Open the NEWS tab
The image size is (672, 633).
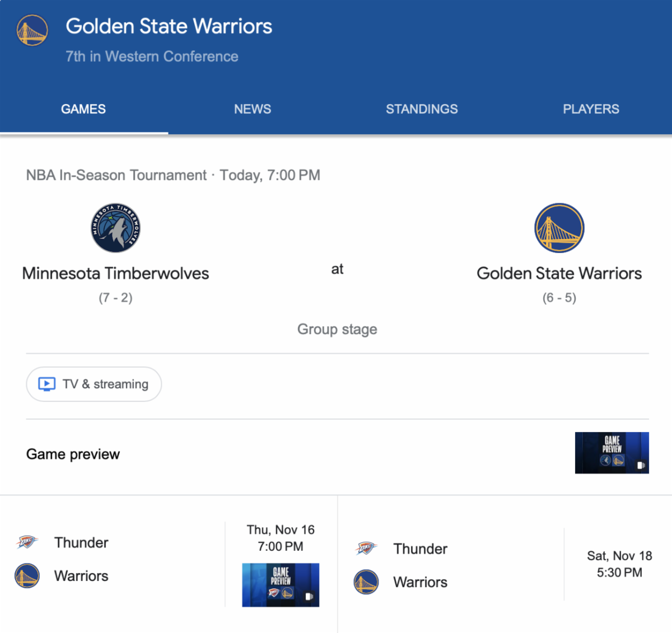(x=253, y=109)
